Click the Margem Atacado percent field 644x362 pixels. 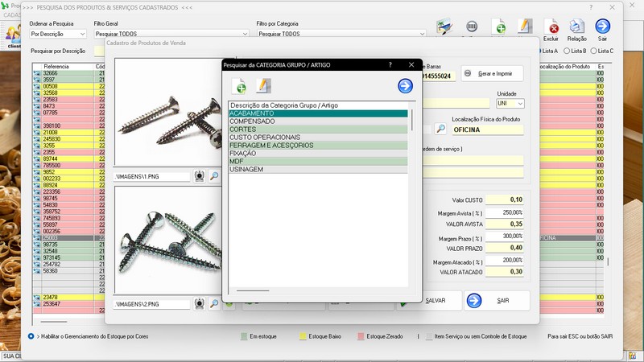pos(505,260)
